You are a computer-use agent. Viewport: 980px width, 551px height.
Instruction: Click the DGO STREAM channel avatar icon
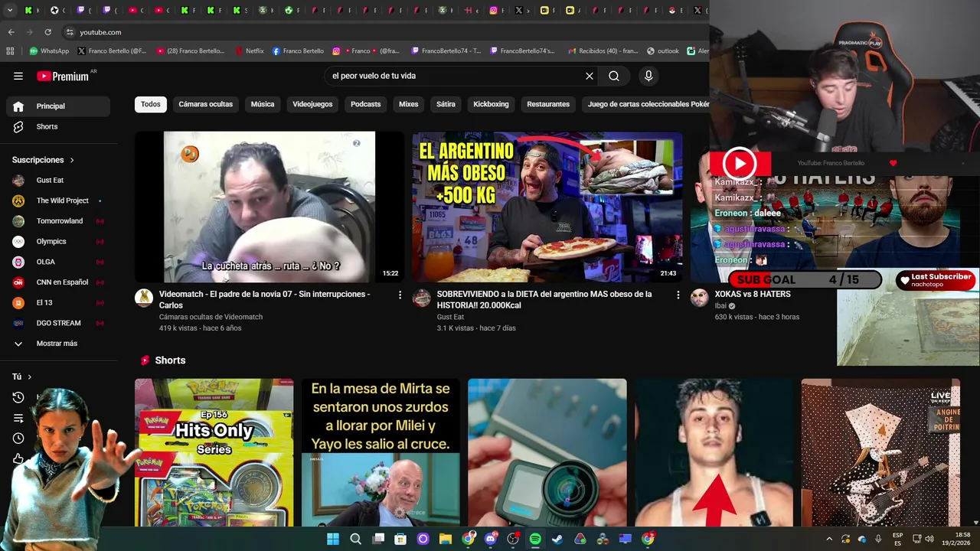point(18,323)
